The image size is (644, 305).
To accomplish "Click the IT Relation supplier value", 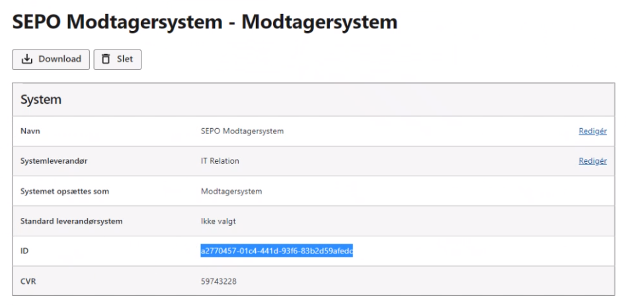I will pos(220,161).
